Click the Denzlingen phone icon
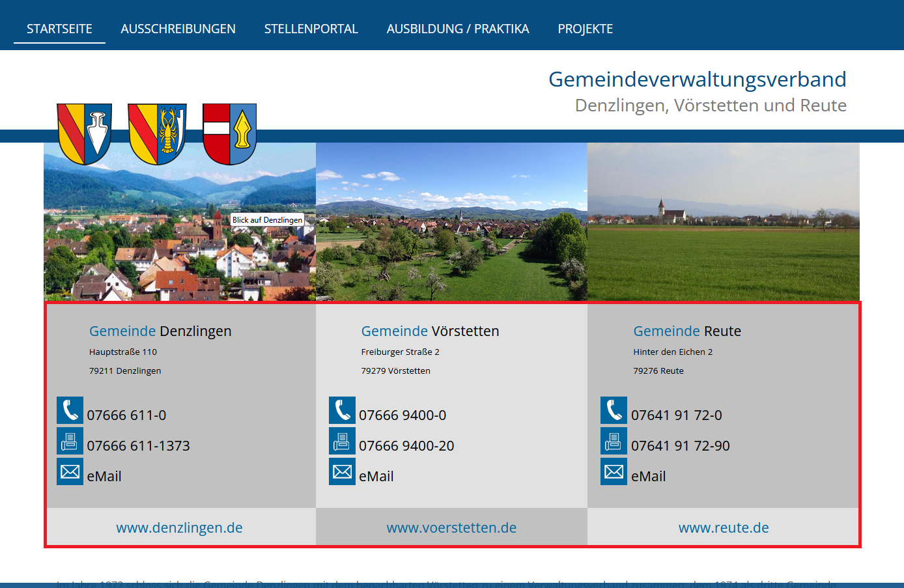This screenshot has width=904, height=588. point(70,410)
